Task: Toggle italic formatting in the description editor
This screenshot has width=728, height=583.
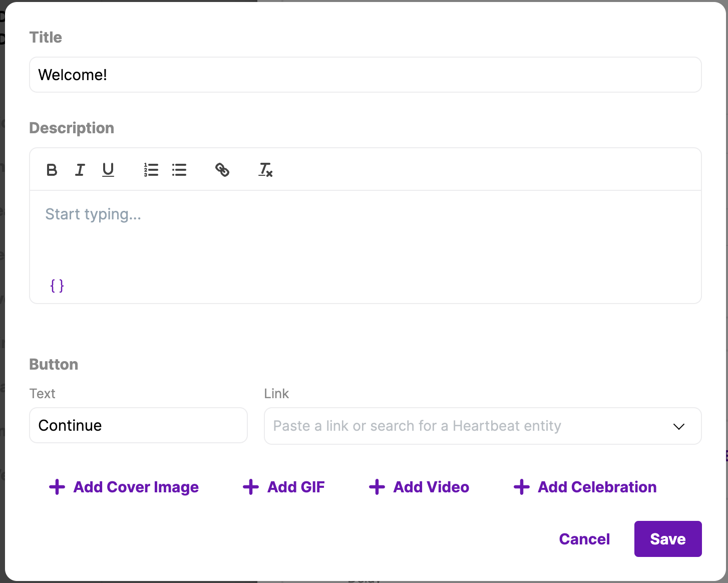Action: 80,170
